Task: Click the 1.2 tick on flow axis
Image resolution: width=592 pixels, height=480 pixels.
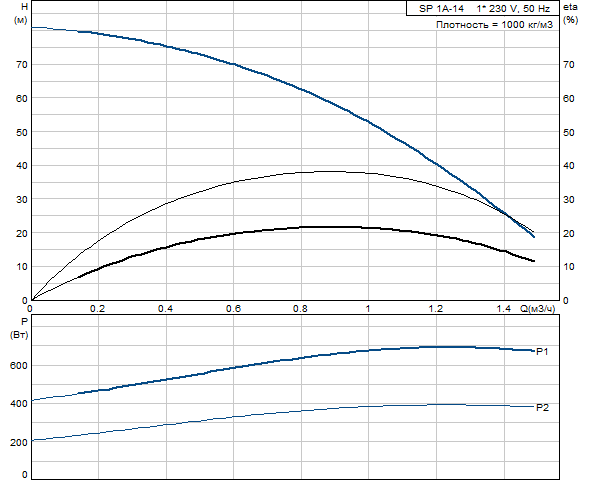Action: coord(435,309)
